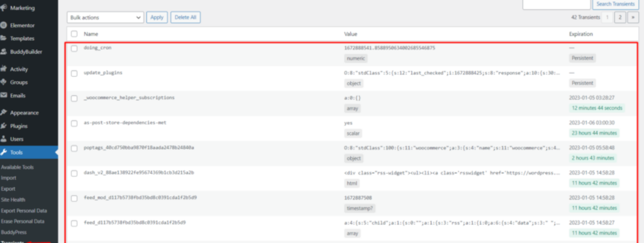
Task: Check the as-post-store-dependencies-met row checkbox
Action: 74,123
